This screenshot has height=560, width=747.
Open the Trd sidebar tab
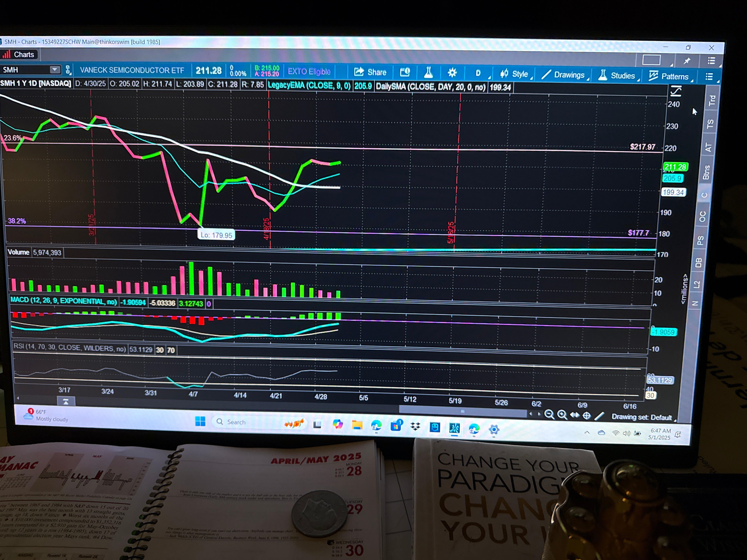tap(712, 100)
